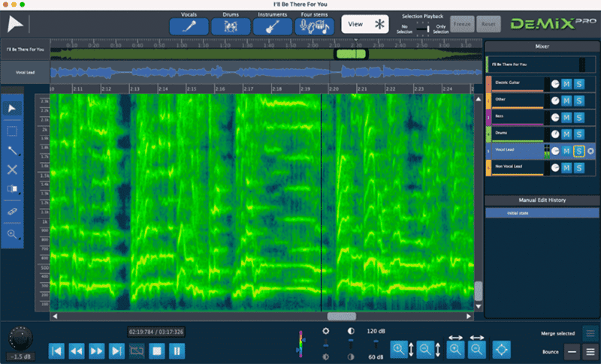Viewport: 601px width, 364px height.
Task: Select Initial state in Manual Edit History
Action: pyautogui.click(x=542, y=213)
